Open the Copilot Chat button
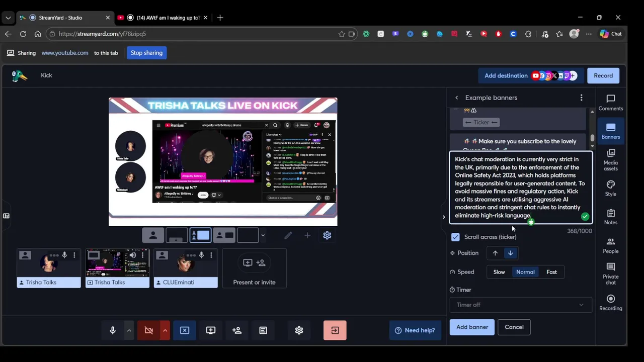644x362 pixels. click(611, 34)
